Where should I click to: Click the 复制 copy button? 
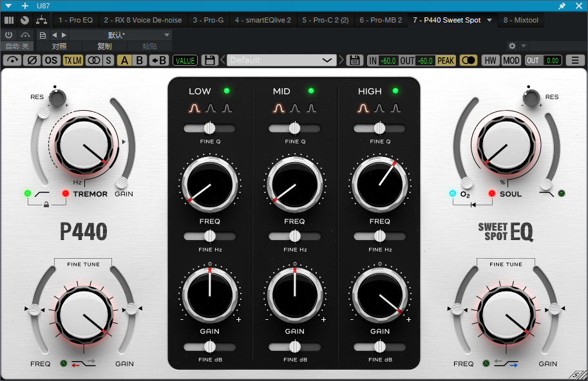point(104,46)
